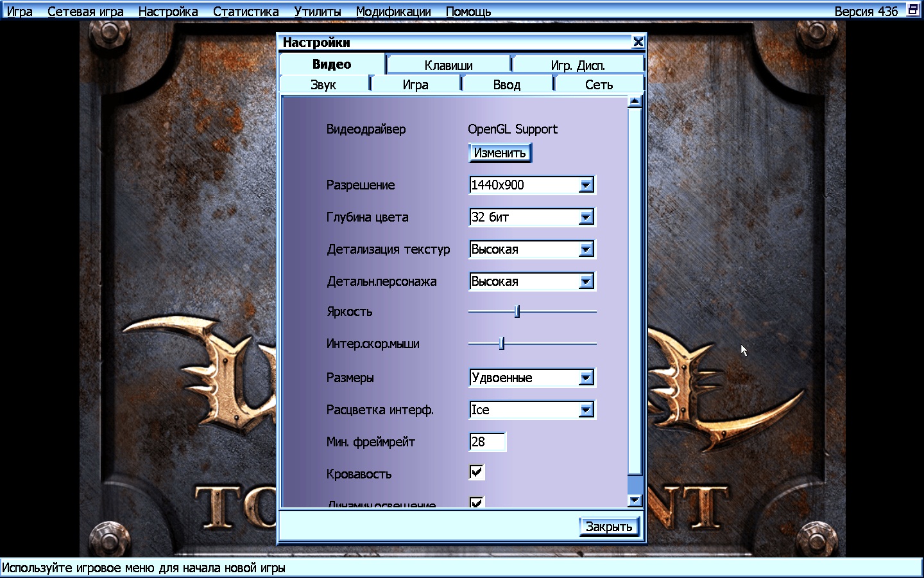Open the Сеть tab
This screenshot has height=578, width=924.
tap(599, 85)
